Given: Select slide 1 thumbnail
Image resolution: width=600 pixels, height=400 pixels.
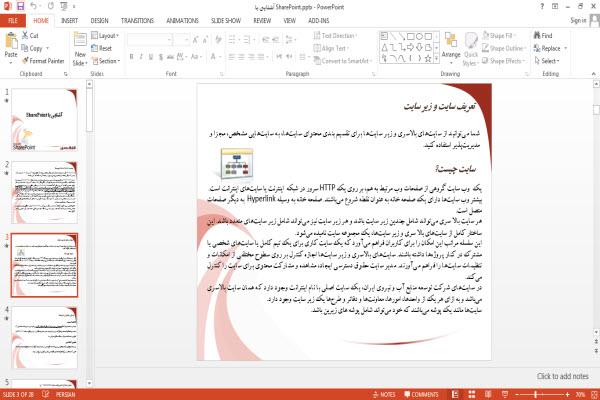Looking at the screenshot, I should point(44,120).
